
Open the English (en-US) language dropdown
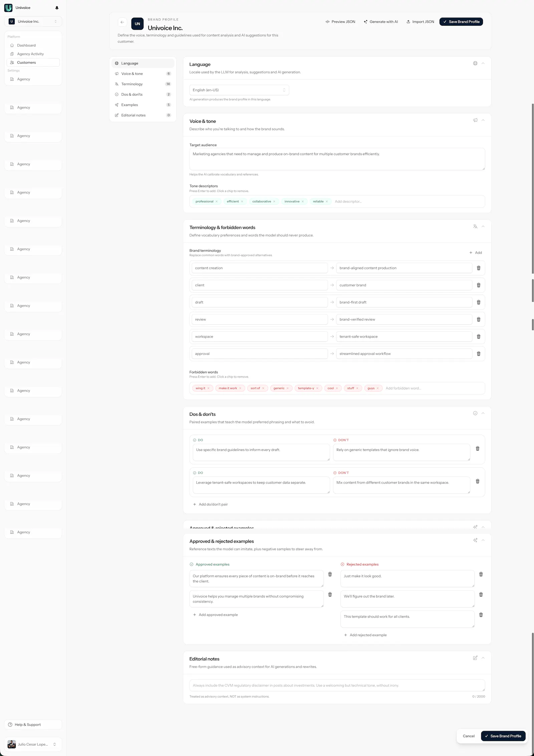tap(239, 90)
